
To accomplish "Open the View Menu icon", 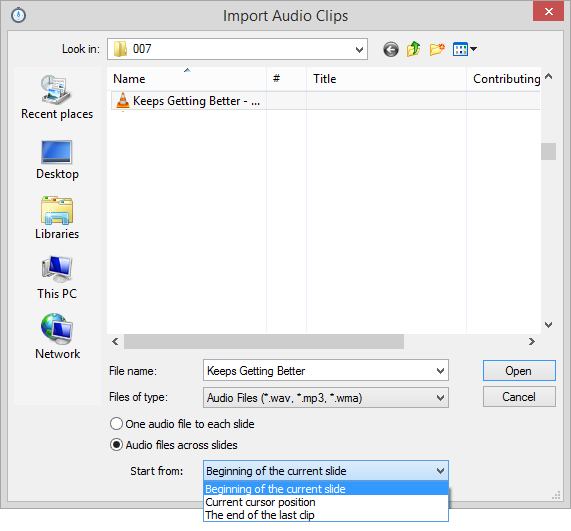I will (465, 49).
